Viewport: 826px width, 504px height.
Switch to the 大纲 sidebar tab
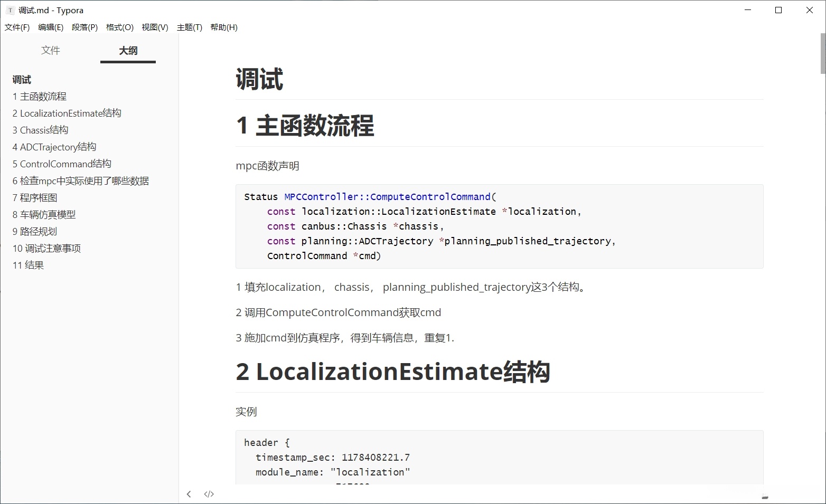click(x=127, y=51)
